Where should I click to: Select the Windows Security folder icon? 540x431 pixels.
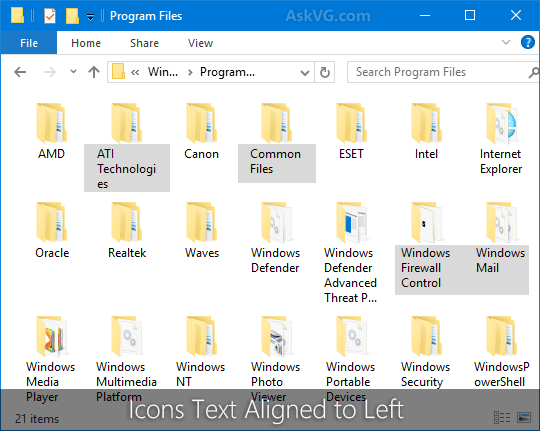426,336
